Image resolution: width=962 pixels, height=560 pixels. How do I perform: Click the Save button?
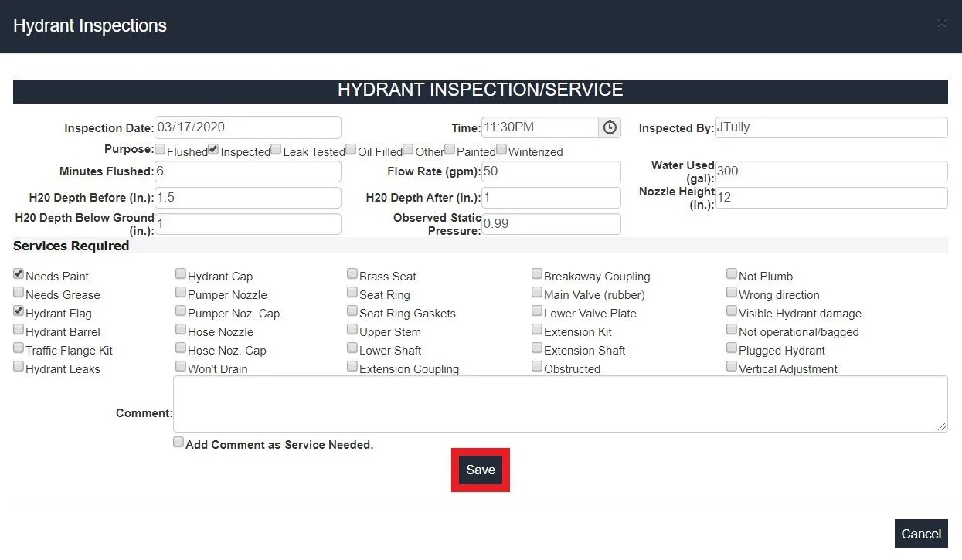[x=480, y=470]
